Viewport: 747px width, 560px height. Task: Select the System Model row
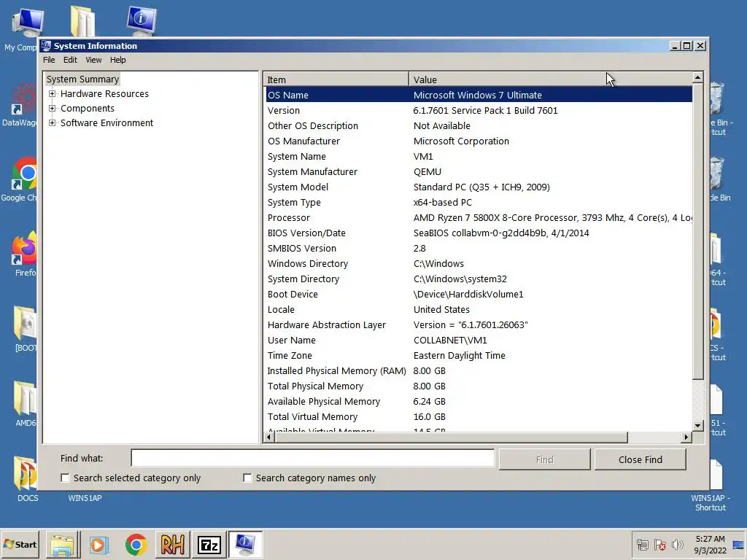pyautogui.click(x=479, y=187)
